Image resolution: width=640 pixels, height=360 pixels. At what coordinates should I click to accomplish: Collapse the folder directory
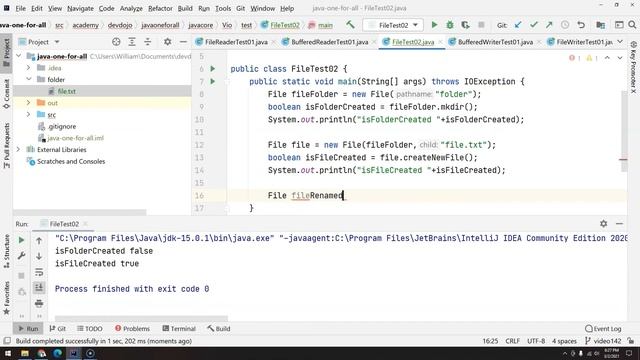(x=29, y=79)
